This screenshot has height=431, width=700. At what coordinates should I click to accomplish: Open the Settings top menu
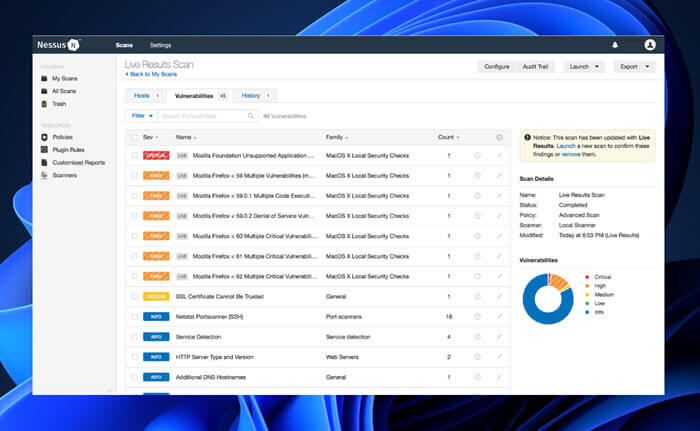coord(160,45)
